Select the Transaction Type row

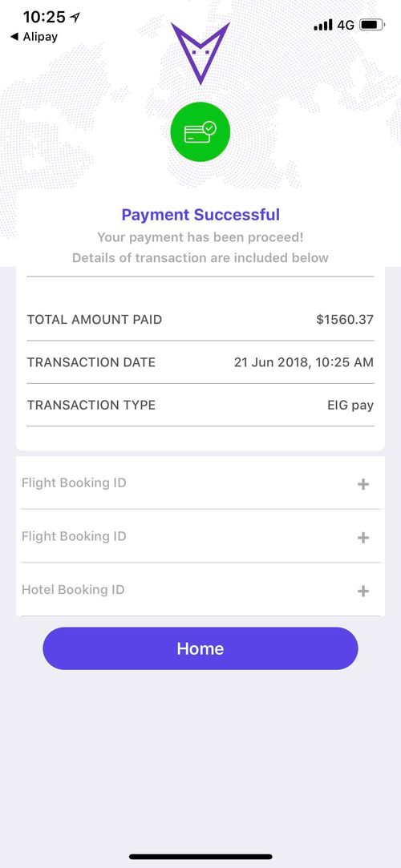pyautogui.click(x=200, y=406)
